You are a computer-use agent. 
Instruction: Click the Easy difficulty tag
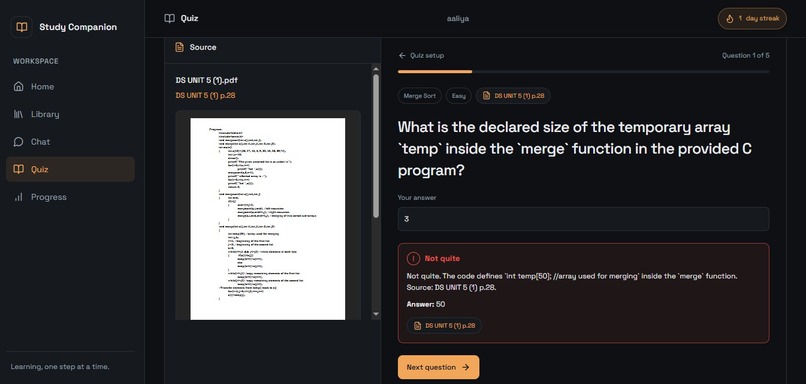point(459,96)
